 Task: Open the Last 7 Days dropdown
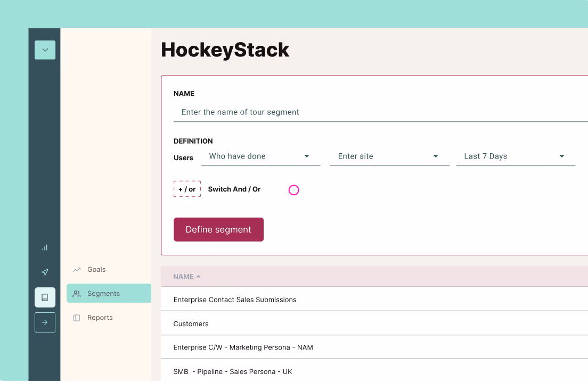pos(516,156)
